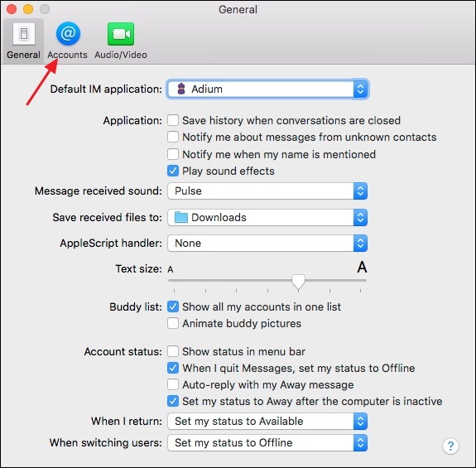476x468 pixels.
Task: Uncheck Show all my accounts in one list
Action: [x=173, y=306]
